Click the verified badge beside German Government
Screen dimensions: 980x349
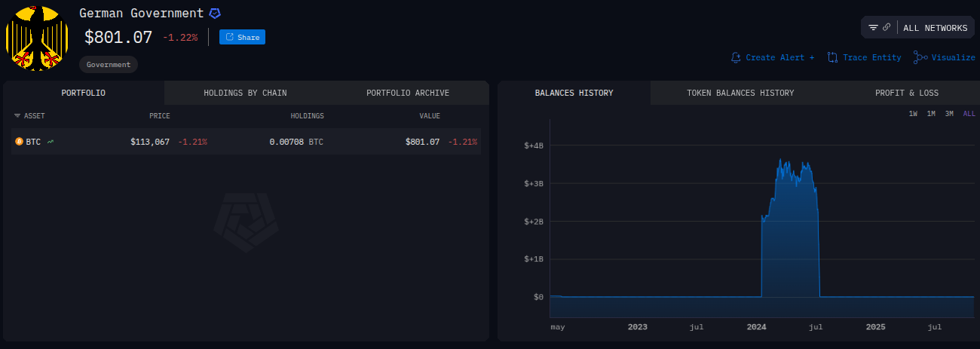(215, 14)
